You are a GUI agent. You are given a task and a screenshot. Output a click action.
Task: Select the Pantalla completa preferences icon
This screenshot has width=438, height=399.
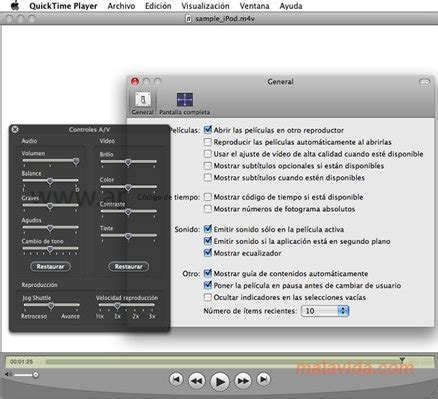coord(185,103)
